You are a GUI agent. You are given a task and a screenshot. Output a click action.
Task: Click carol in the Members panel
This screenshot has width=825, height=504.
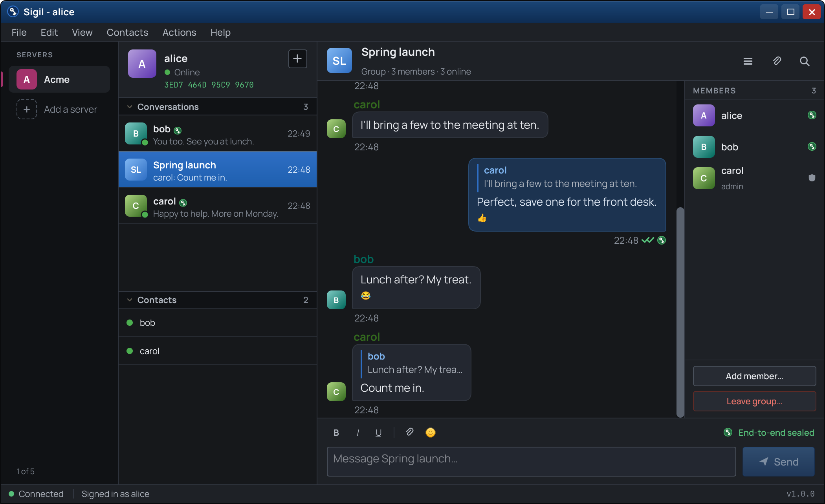754,178
